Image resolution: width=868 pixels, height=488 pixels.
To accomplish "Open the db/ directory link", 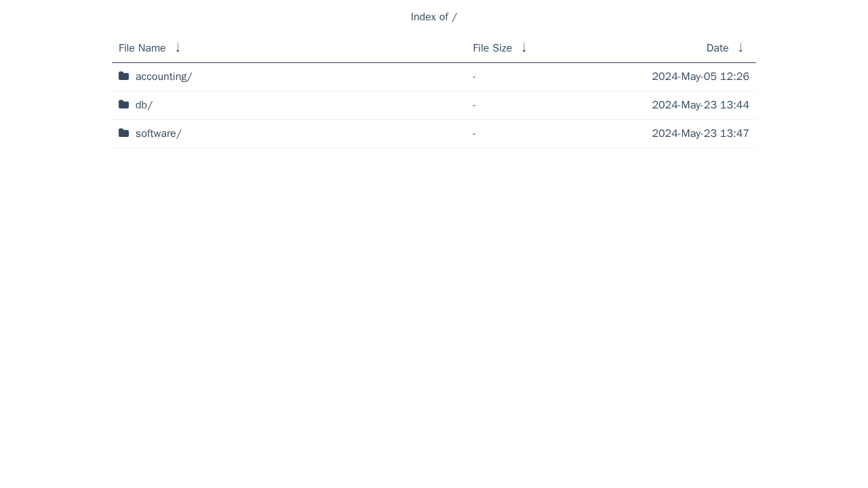I will point(144,105).
